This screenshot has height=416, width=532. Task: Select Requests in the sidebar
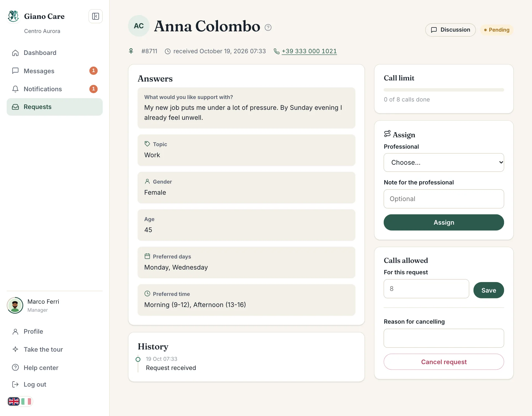point(55,107)
